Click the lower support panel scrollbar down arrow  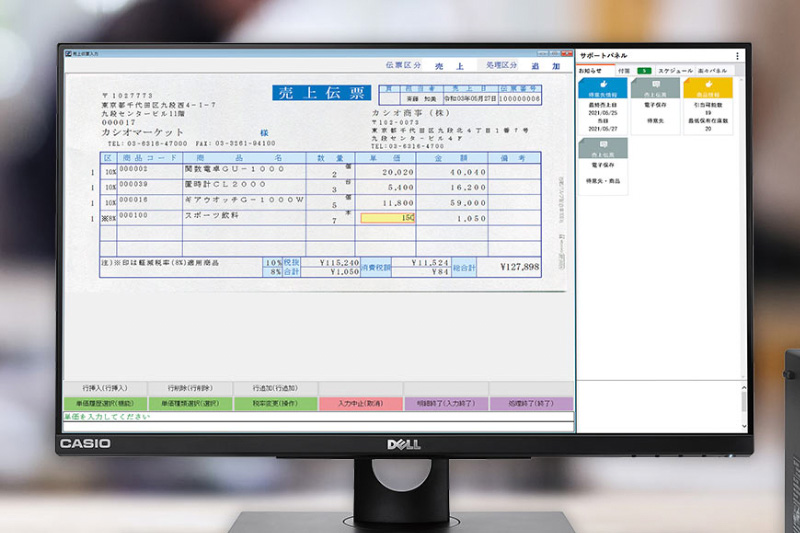tap(744, 426)
